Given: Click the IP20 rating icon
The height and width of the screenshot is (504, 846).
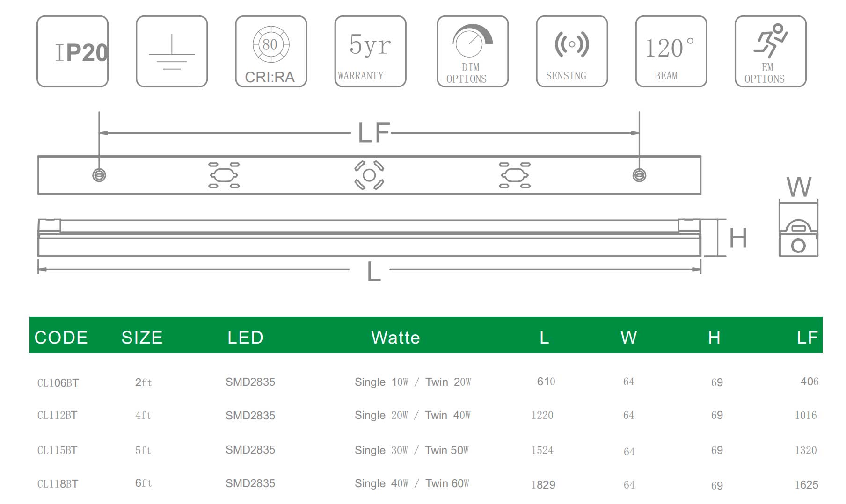Looking at the screenshot, I should [73, 51].
